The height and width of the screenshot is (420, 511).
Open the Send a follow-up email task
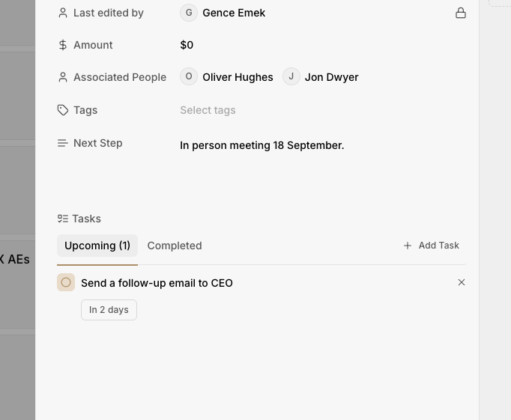click(x=157, y=283)
